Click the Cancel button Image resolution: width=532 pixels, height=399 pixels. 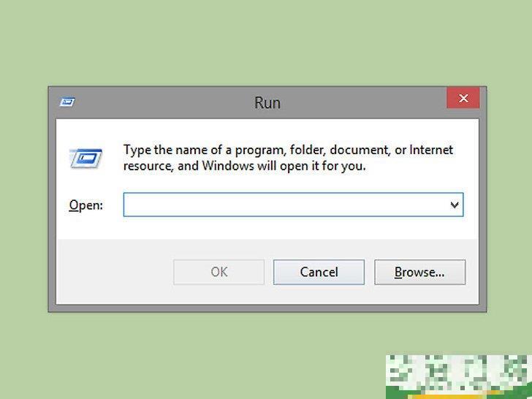click(x=319, y=272)
